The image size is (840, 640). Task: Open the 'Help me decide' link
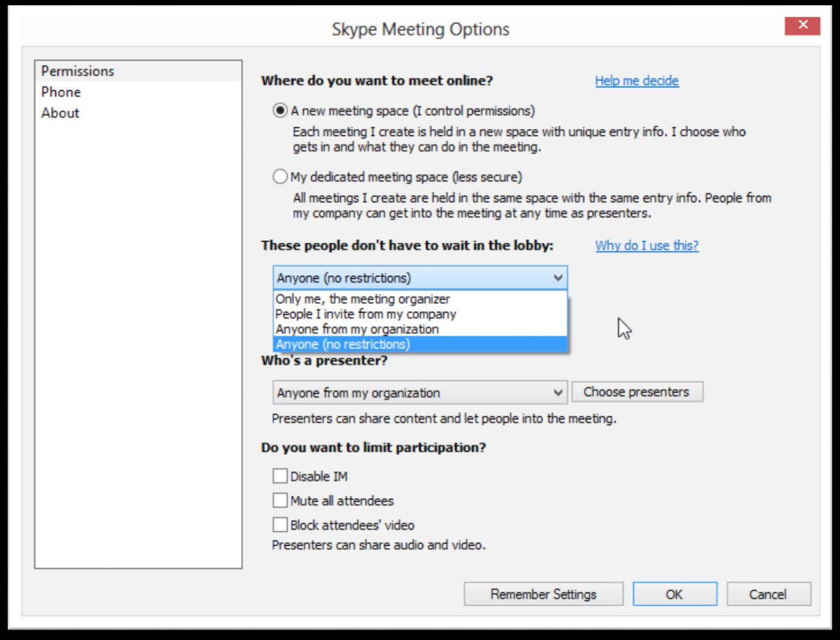tap(637, 81)
